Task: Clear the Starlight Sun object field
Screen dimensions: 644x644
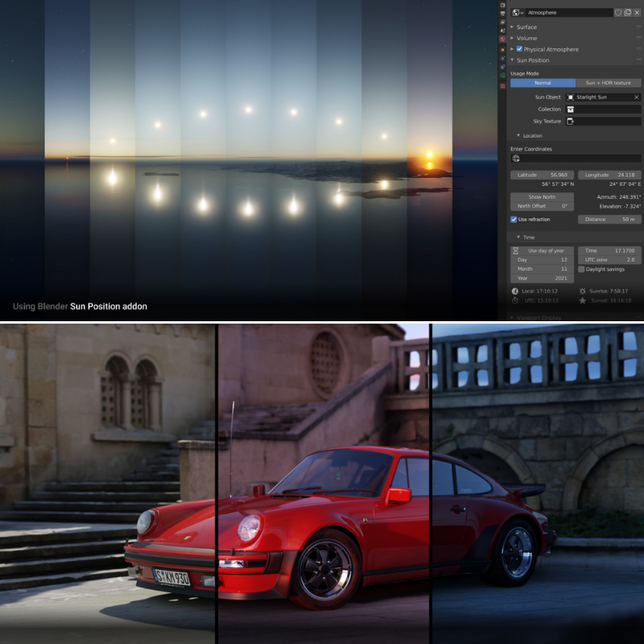Action: (636, 97)
